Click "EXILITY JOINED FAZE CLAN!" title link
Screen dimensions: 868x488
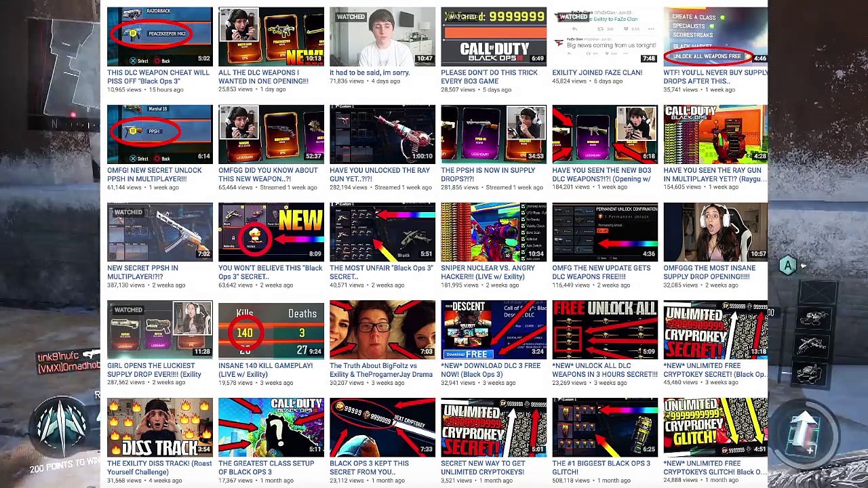point(597,73)
